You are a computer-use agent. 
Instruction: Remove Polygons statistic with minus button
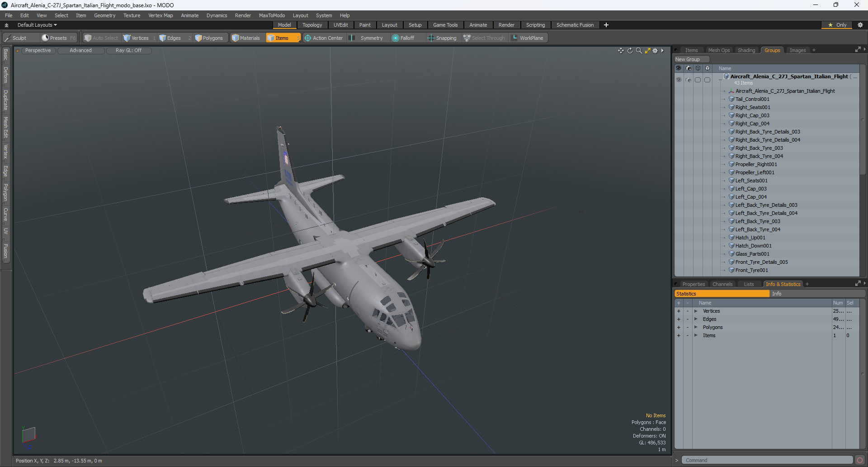coord(688,327)
